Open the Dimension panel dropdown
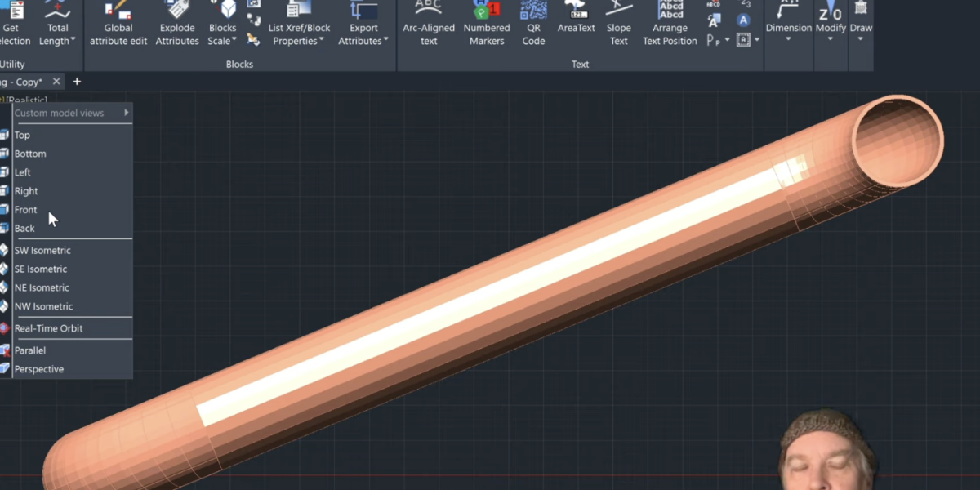Image resolution: width=980 pixels, height=490 pixels. (788, 39)
